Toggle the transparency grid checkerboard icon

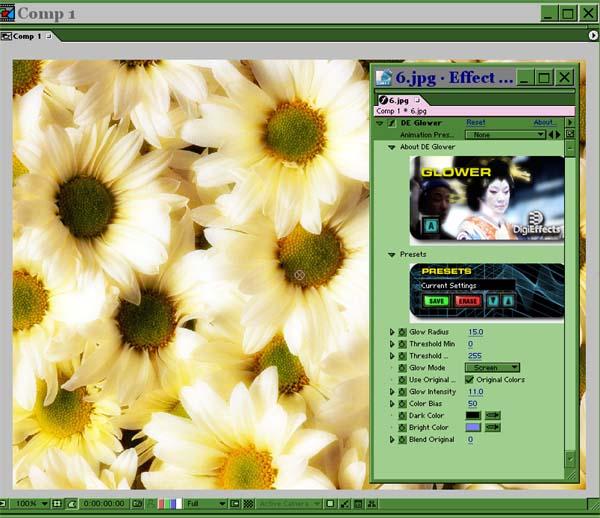249,503
